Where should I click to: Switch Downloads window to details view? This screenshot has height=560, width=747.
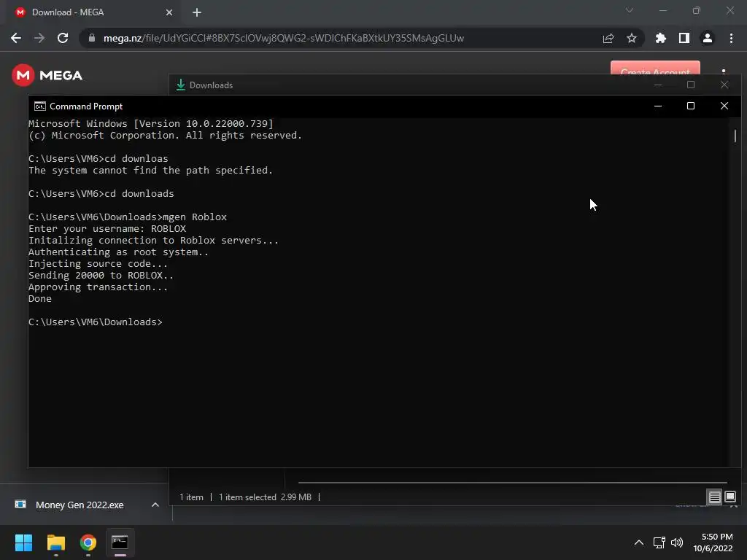coord(715,497)
